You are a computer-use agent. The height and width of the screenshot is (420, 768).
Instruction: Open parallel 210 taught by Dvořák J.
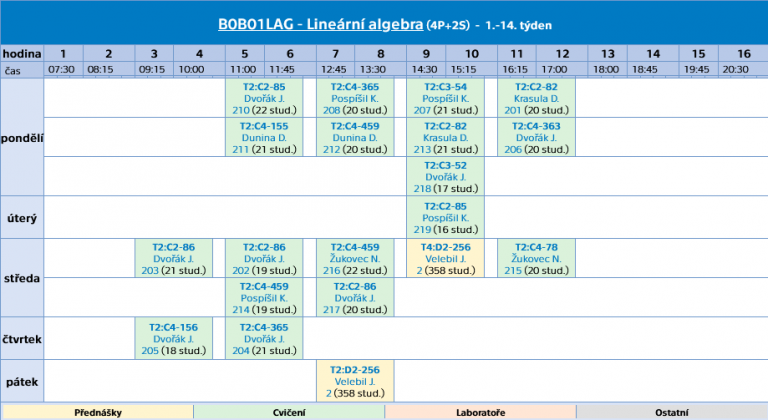240,110
